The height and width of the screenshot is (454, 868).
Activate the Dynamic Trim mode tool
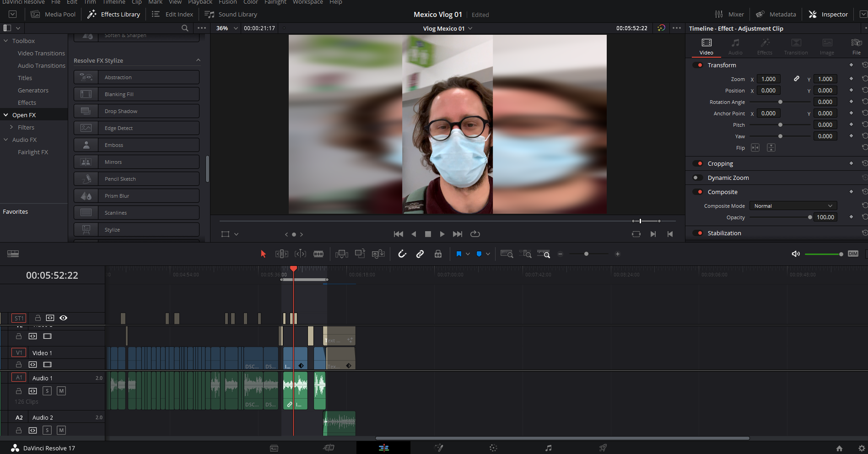click(x=300, y=254)
